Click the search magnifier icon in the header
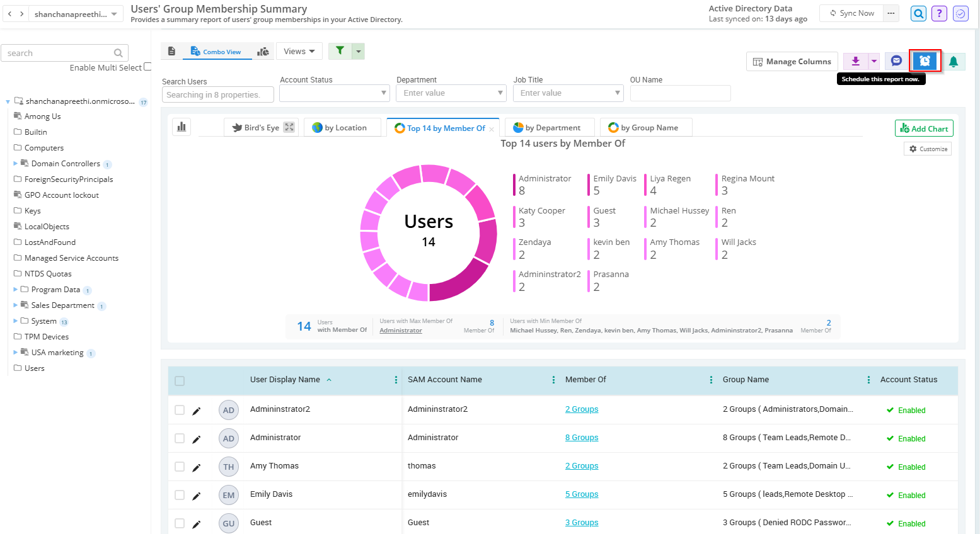This screenshot has height=534, width=980. coord(918,13)
